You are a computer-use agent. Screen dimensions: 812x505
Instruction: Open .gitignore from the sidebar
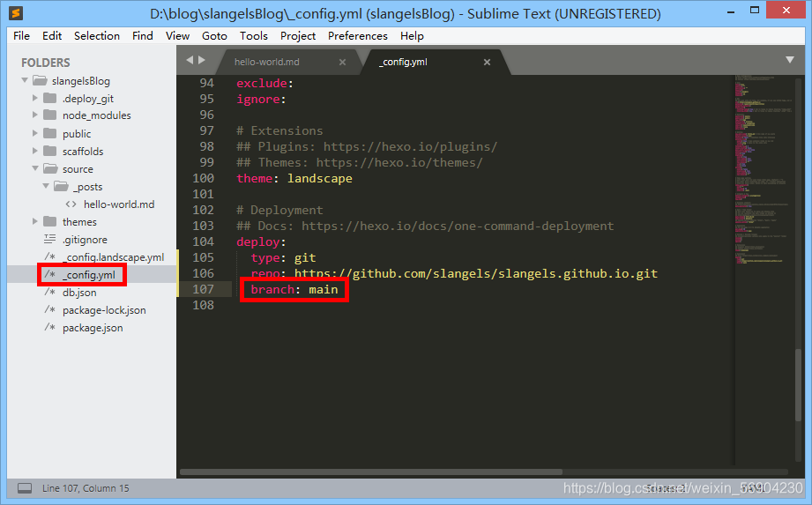point(85,240)
